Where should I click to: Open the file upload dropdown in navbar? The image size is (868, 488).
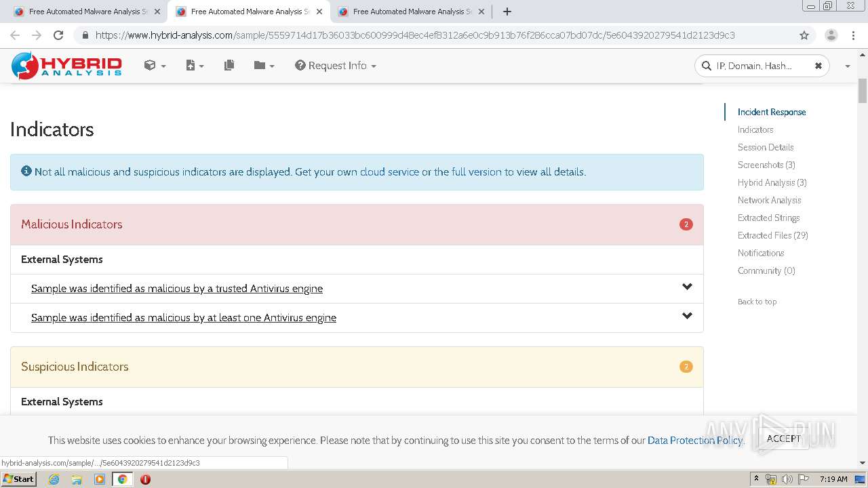195,66
